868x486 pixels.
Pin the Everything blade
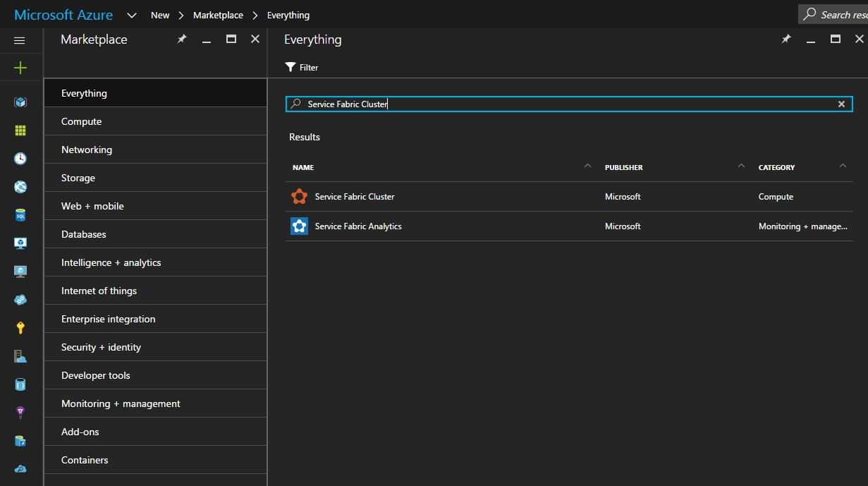(786, 40)
